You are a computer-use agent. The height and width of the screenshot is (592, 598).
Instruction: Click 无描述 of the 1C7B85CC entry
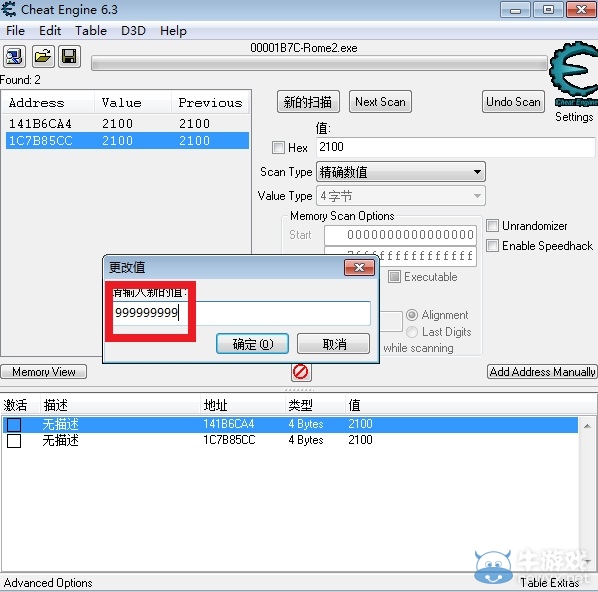(60, 440)
